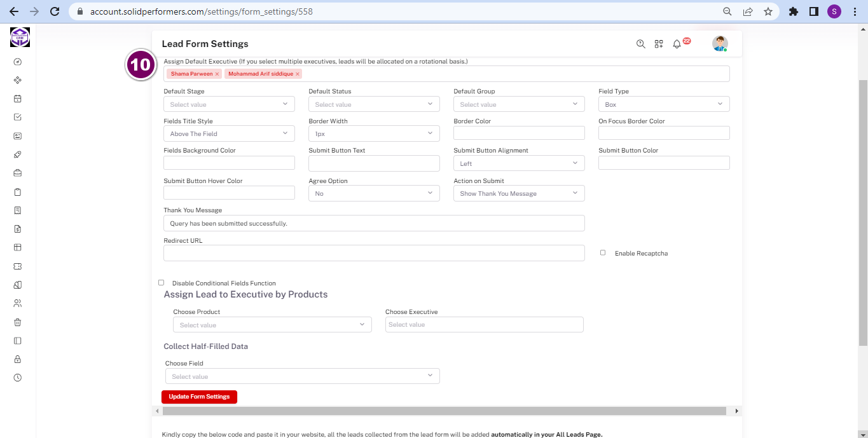Viewport: 868px width, 438px height.
Task: Open the dollar invoice file sidebar icon
Action: [x=18, y=229]
